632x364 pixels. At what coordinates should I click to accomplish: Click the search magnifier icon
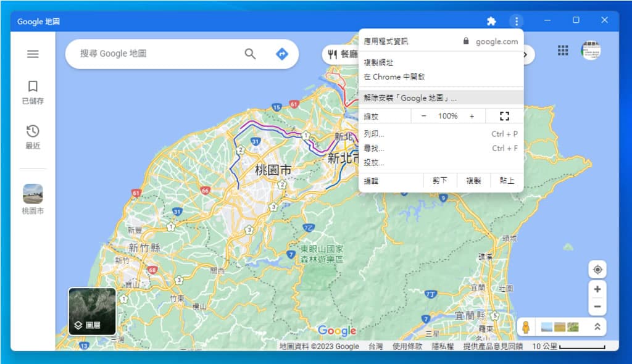point(251,54)
